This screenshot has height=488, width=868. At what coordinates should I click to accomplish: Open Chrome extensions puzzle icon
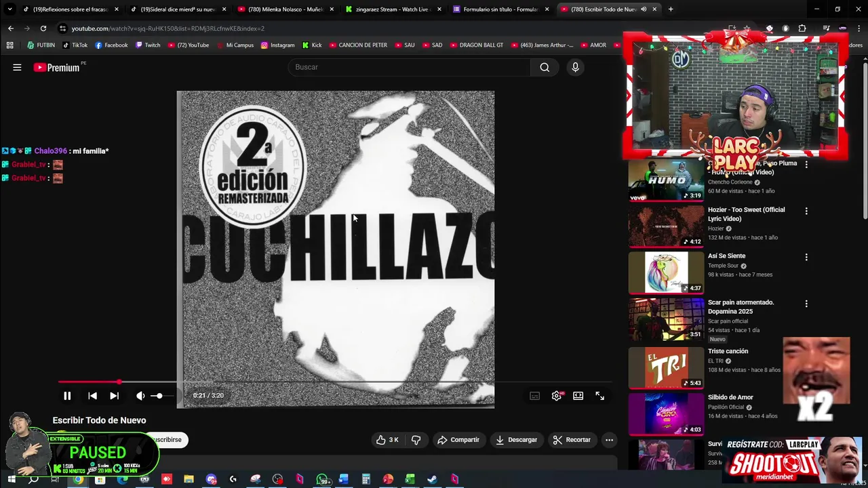click(802, 28)
